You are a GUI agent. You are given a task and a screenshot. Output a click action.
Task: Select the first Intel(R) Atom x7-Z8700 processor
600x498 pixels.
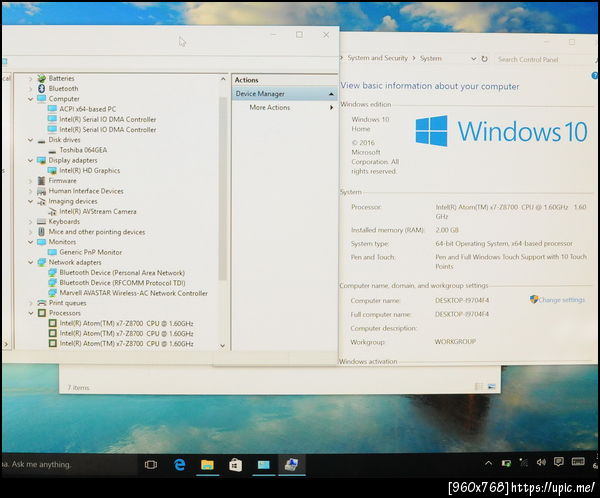pos(126,323)
